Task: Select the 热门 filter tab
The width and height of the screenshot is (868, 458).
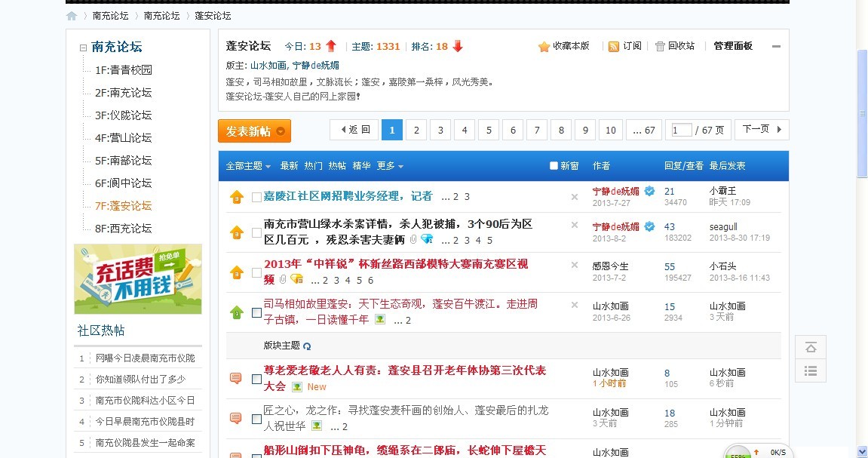Action: (313, 166)
